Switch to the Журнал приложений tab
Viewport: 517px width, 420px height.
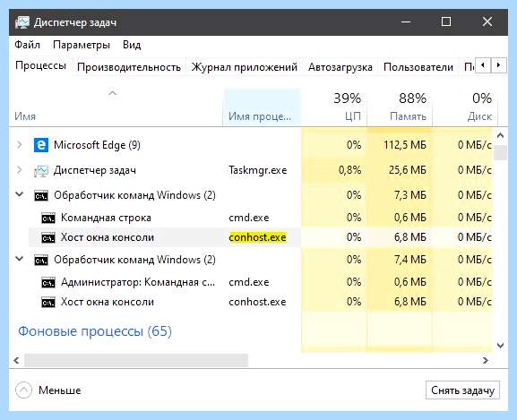pos(245,67)
